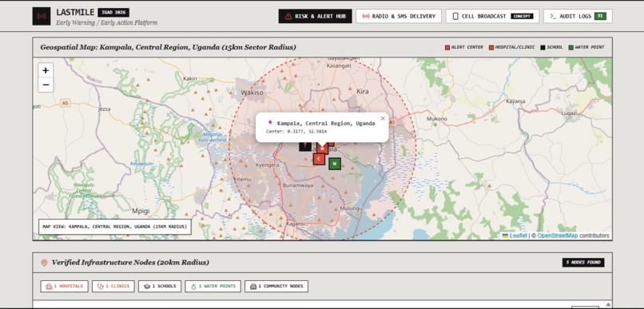Filter nodes by 1 Schools chip
Screen dimensions: 644x309
pos(160,286)
